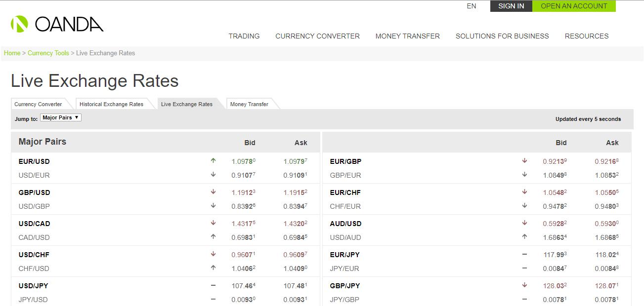The width and height of the screenshot is (644, 306).
Task: Click the GBP/USD pair label
Action: point(34,192)
